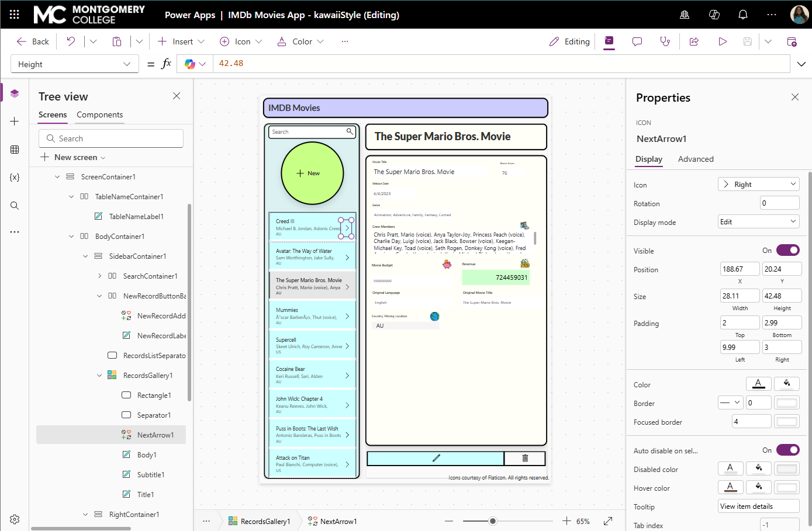Click the Tooltip field View item details
The width and height of the screenshot is (812, 531).
[x=758, y=506]
